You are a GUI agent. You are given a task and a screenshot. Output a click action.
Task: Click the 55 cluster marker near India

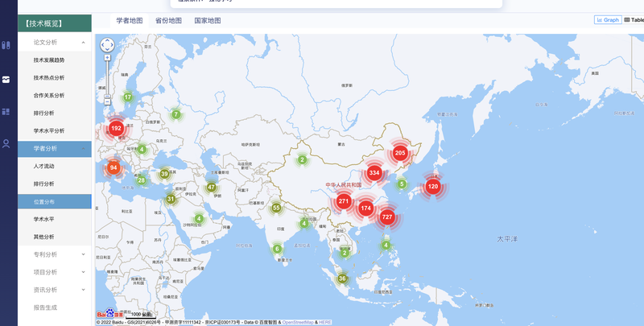click(x=276, y=208)
